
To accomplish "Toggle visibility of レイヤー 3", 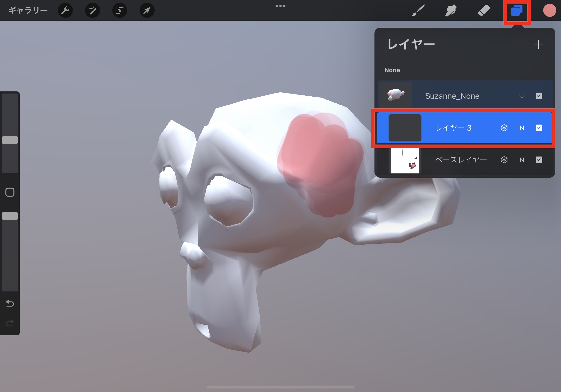I will (x=539, y=128).
